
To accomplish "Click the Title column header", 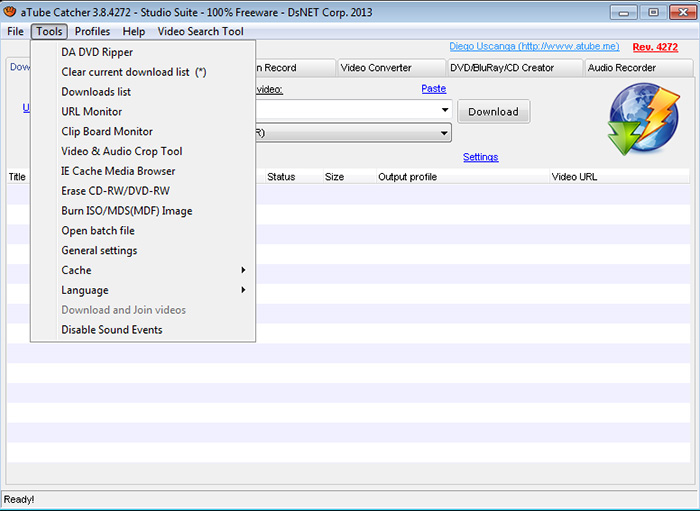I will coord(17,177).
